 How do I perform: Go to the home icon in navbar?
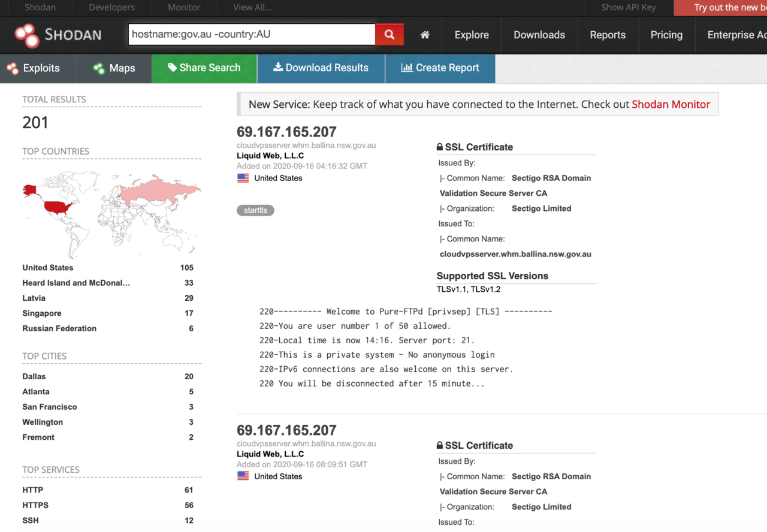point(425,35)
